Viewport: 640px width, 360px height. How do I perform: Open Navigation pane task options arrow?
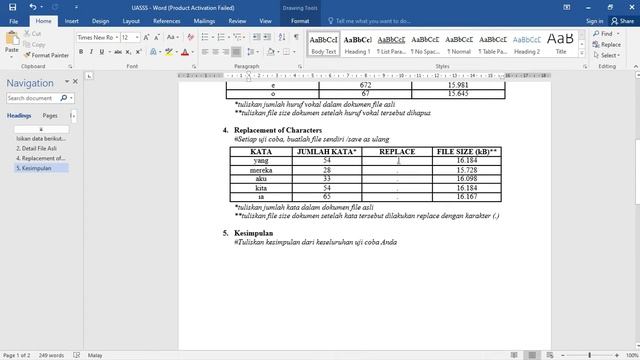[x=67, y=82]
